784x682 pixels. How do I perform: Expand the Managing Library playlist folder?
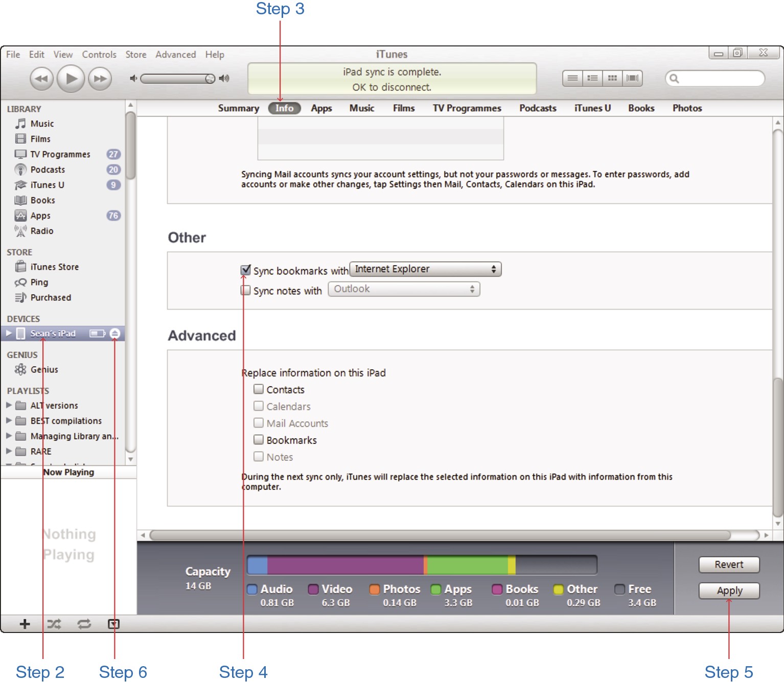coord(9,436)
